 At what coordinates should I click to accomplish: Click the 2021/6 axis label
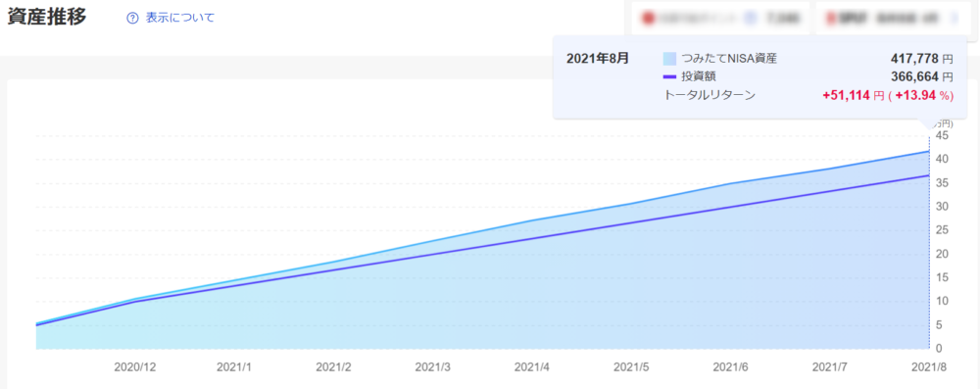coord(731,367)
